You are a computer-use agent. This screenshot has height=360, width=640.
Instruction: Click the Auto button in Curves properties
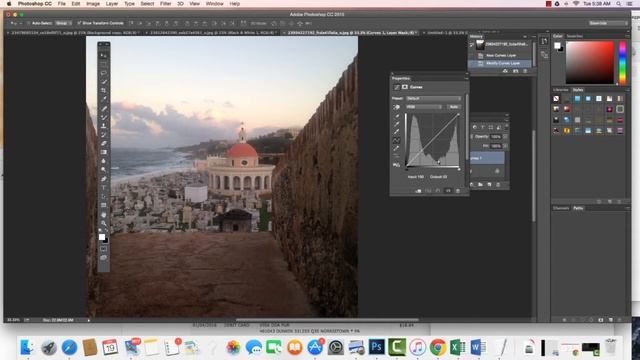coord(453,107)
